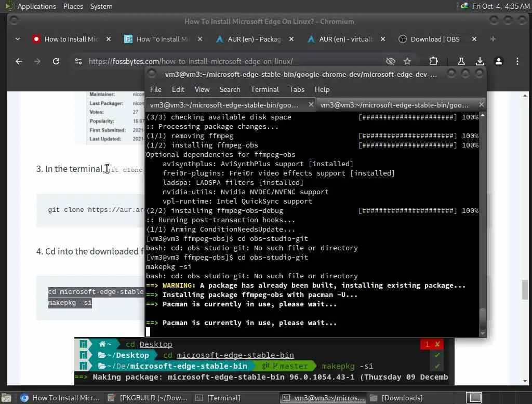Open the Places menu
This screenshot has width=532, height=404.
click(x=73, y=6)
